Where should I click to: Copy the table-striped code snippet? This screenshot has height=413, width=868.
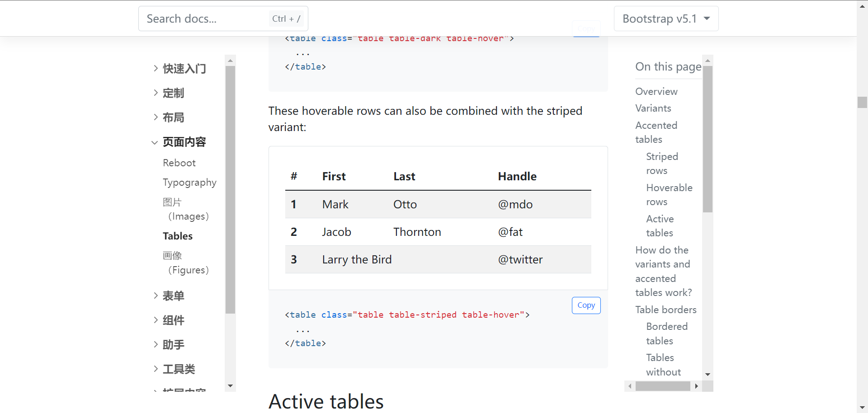pos(586,305)
